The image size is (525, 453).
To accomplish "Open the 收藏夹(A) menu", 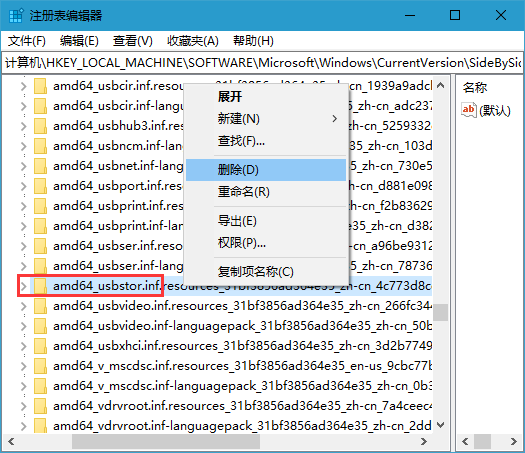I will [193, 41].
